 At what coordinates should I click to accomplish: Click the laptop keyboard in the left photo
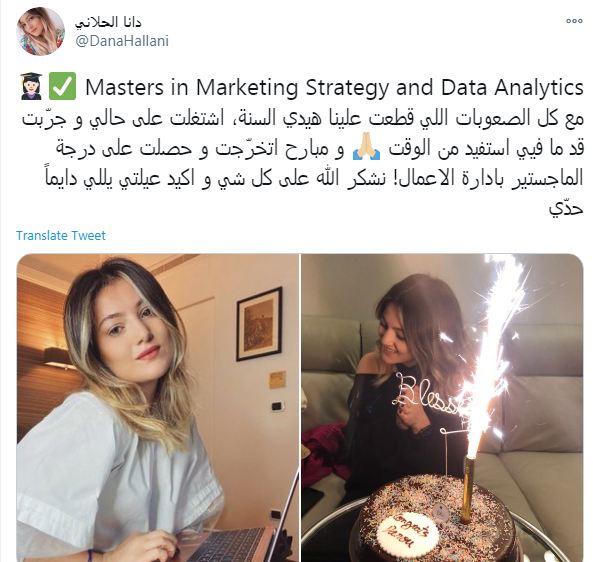227,545
